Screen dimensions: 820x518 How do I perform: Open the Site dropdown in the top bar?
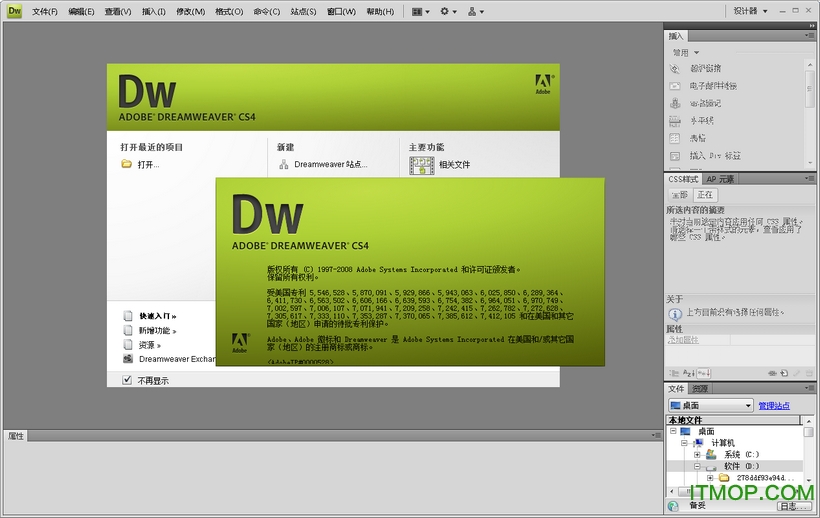coord(476,11)
